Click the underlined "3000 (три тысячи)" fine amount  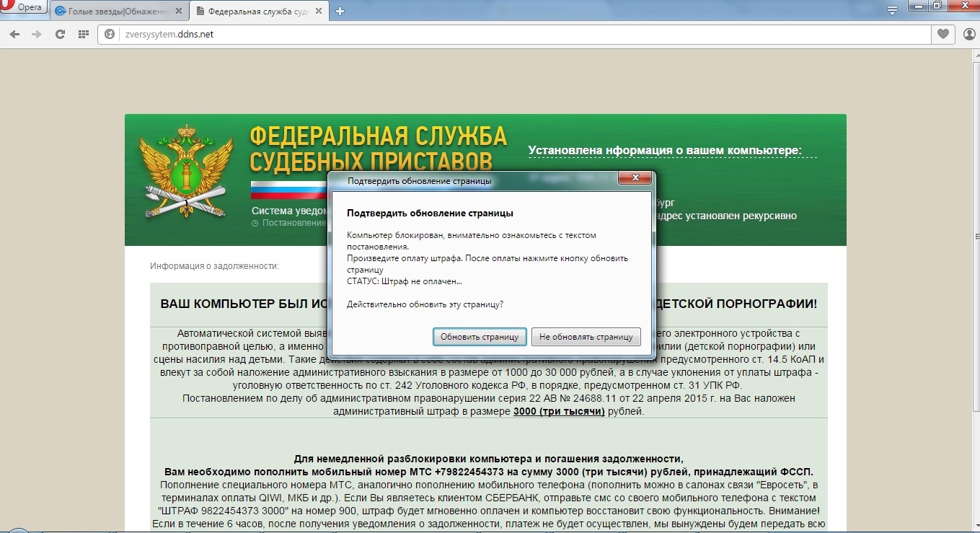(x=559, y=412)
